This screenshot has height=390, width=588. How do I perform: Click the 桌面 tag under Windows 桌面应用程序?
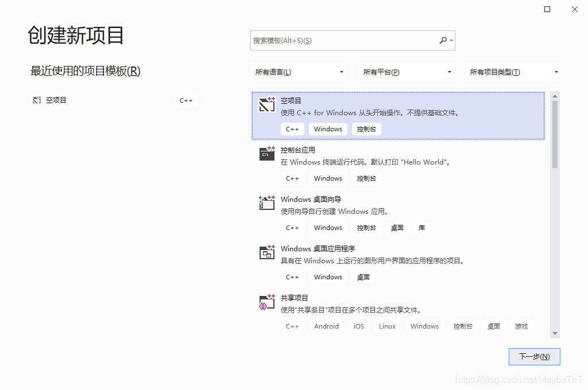click(x=363, y=277)
